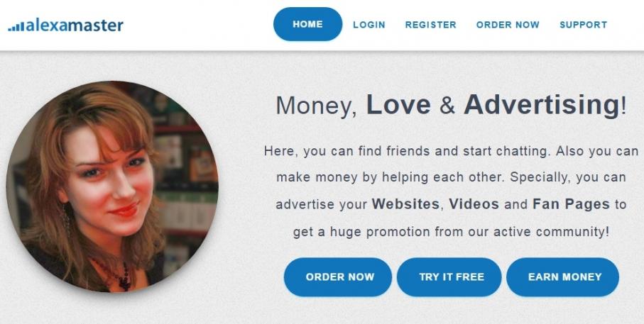Click the bold Websites text
The image size is (644, 324).
tap(405, 204)
